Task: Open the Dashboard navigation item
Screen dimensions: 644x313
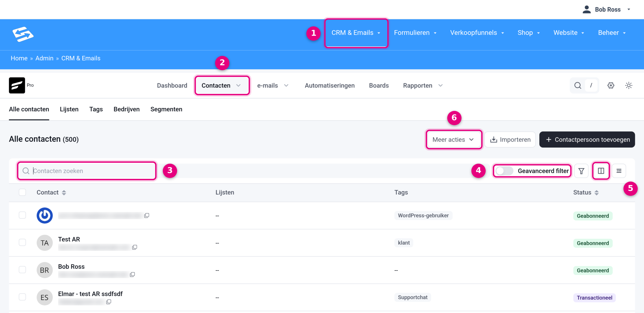Action: 172,86
